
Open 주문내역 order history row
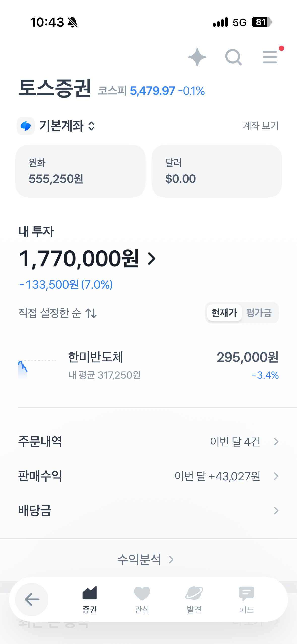(148, 442)
